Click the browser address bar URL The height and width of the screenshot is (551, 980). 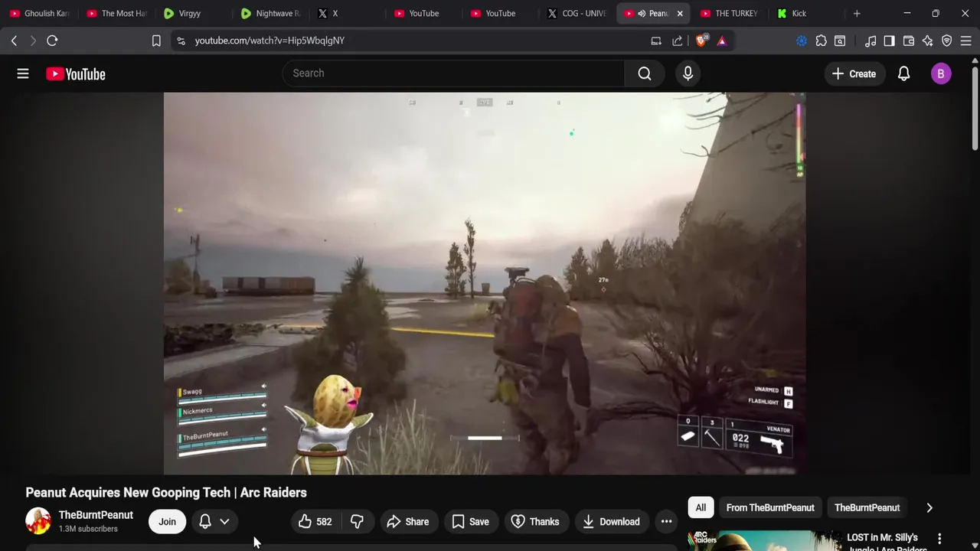[x=269, y=41]
